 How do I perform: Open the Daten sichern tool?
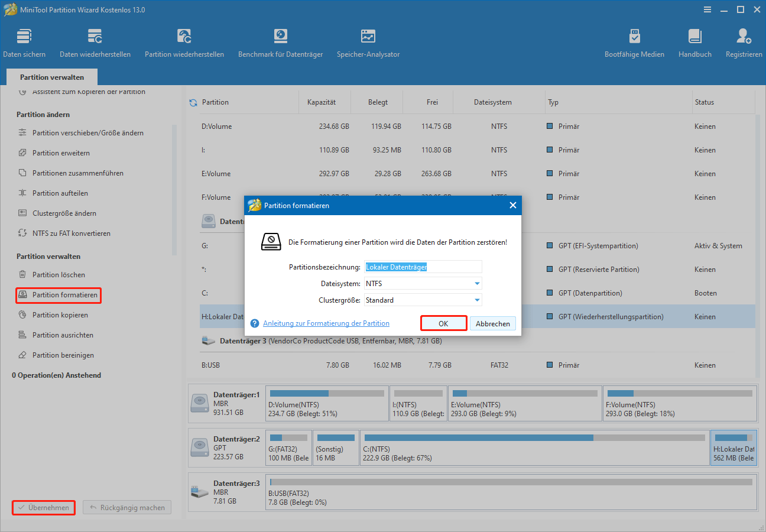point(24,41)
